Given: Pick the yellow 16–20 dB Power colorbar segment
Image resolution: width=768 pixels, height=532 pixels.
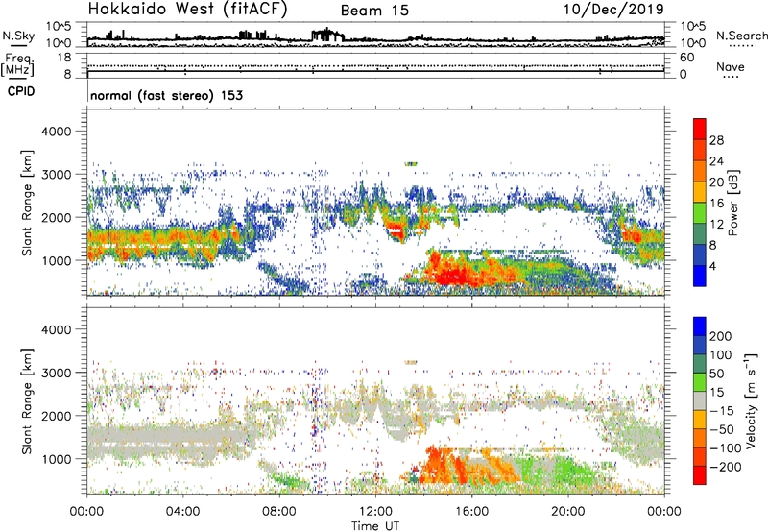Looking at the screenshot, I should coord(700,191).
